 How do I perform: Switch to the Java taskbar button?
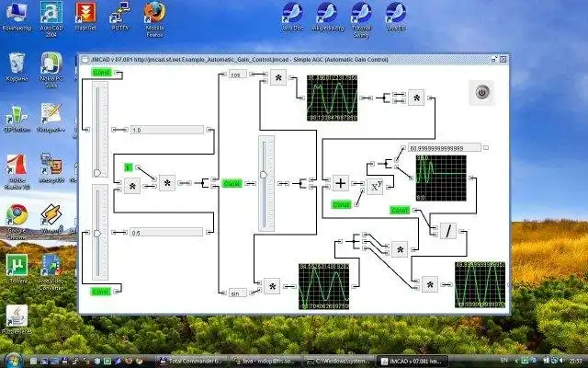[x=265, y=362]
